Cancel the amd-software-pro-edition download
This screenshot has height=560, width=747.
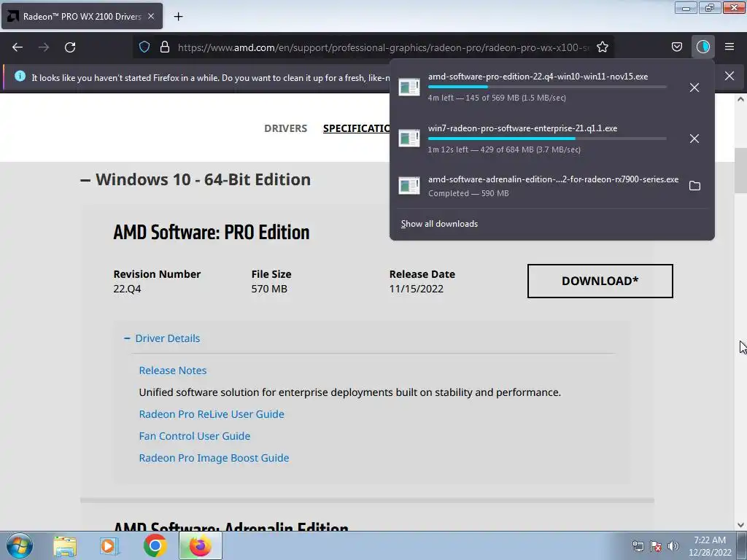click(694, 87)
